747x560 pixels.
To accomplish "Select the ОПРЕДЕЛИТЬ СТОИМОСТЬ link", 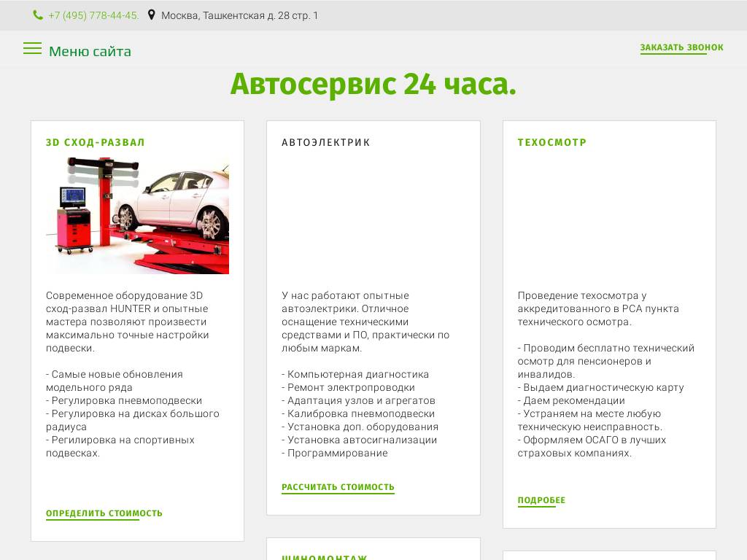I will (x=104, y=513).
